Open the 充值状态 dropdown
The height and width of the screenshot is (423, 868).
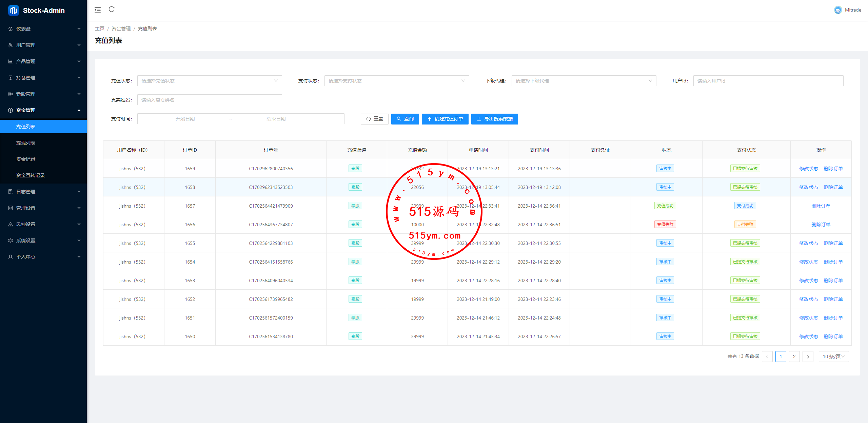(209, 81)
